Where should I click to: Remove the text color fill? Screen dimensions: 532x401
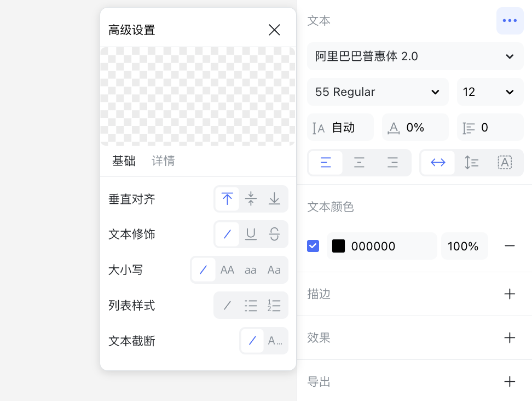pyautogui.click(x=510, y=246)
